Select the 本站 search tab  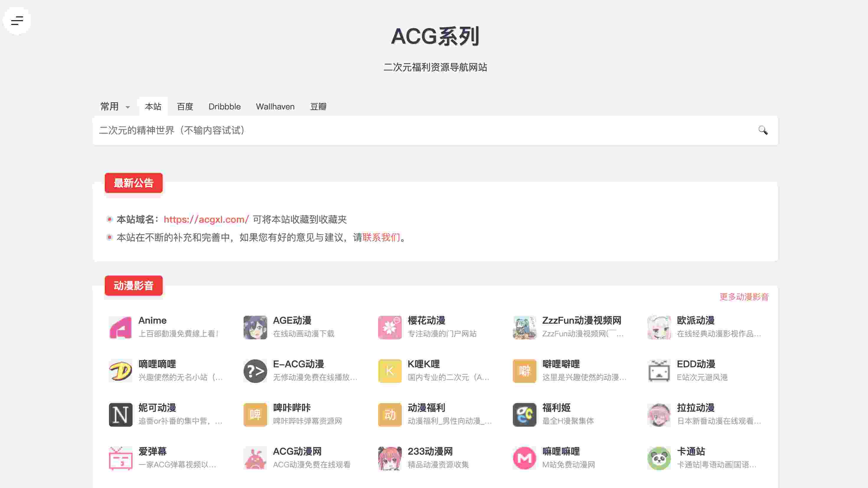click(153, 107)
